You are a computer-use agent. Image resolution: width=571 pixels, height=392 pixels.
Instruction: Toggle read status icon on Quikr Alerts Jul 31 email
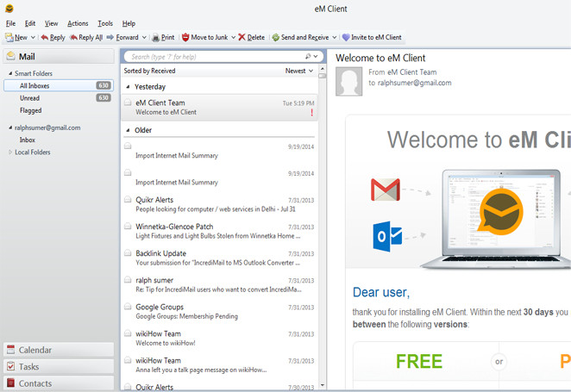click(x=128, y=200)
